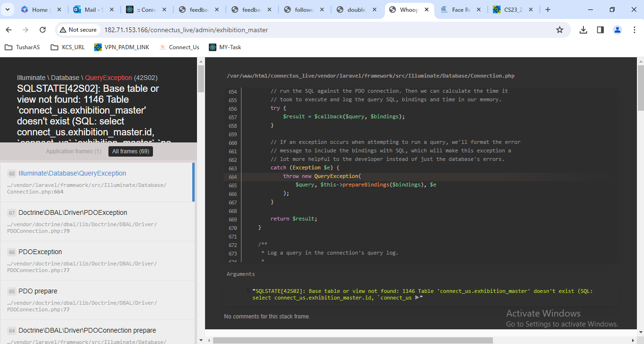Select frame 66 PDOException
644x344 pixels.
98,261
